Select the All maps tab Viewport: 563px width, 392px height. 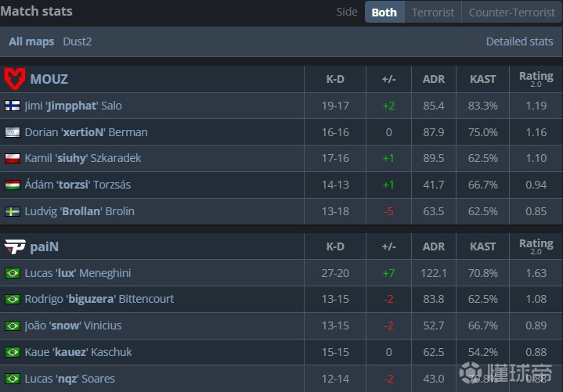31,41
